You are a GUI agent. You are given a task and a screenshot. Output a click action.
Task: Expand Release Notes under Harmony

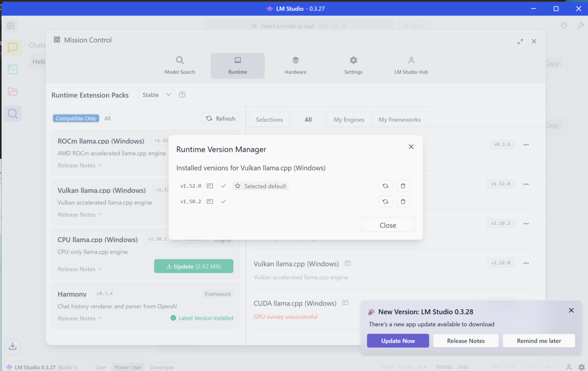(80, 319)
